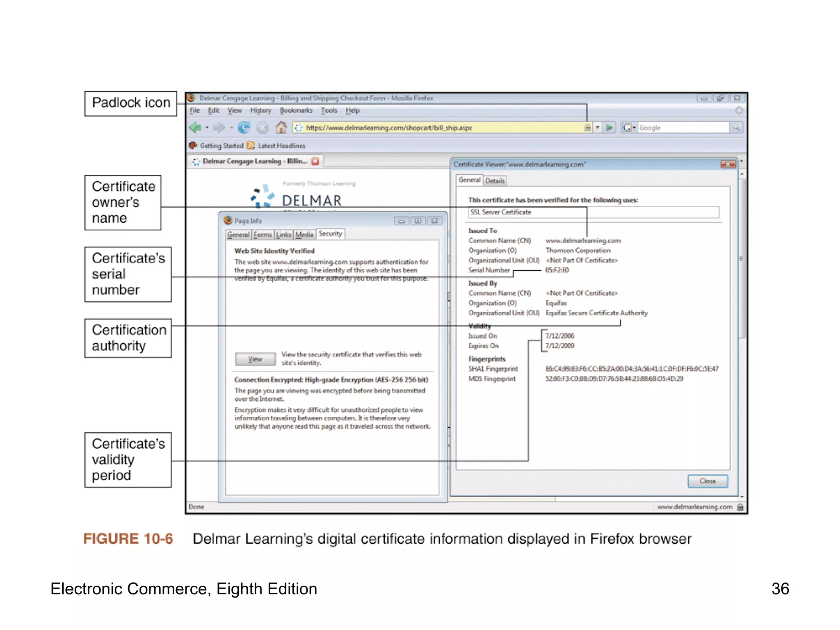The image size is (840, 630).
Task: Click the search magnifier icon
Action: [x=736, y=128]
